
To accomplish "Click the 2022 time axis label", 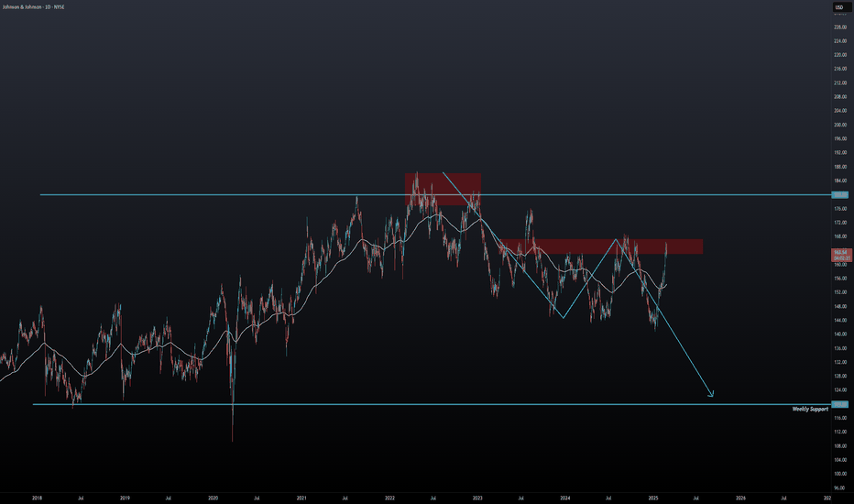I will point(389,498).
